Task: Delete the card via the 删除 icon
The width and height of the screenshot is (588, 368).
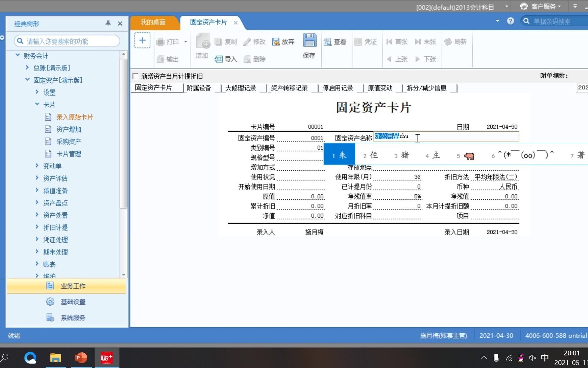Action: (x=254, y=59)
